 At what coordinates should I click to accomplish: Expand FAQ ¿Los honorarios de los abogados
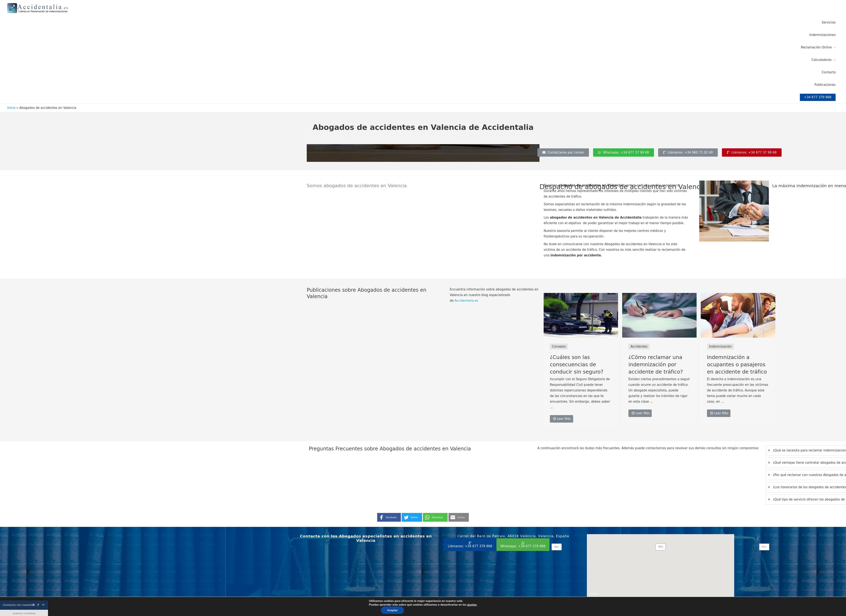(x=806, y=487)
